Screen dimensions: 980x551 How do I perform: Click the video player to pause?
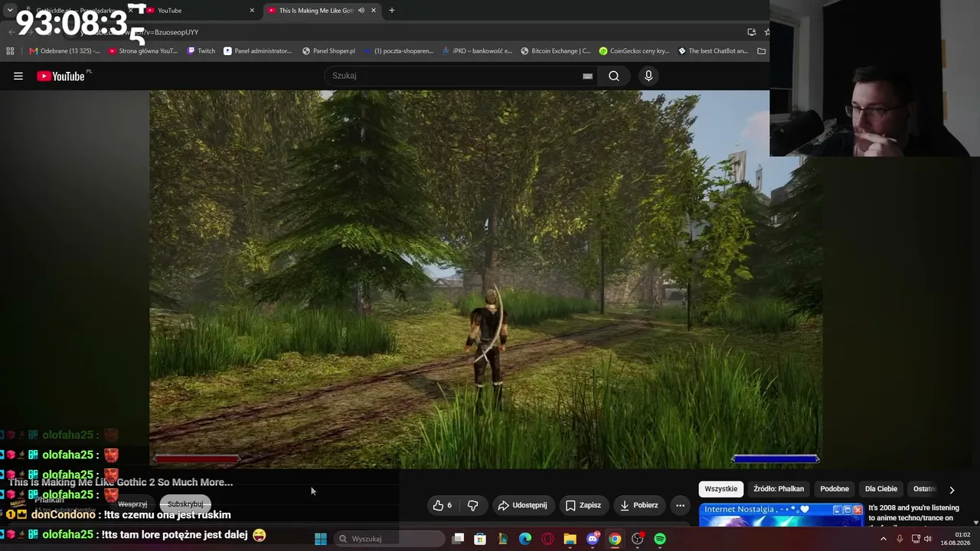[486, 279]
